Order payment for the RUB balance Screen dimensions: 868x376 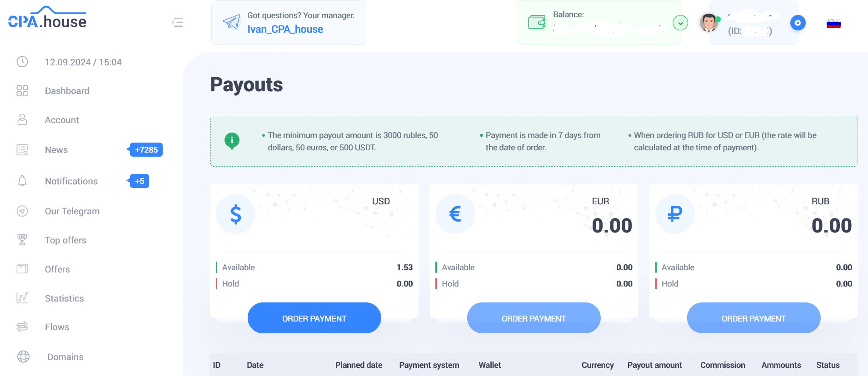pyautogui.click(x=753, y=318)
